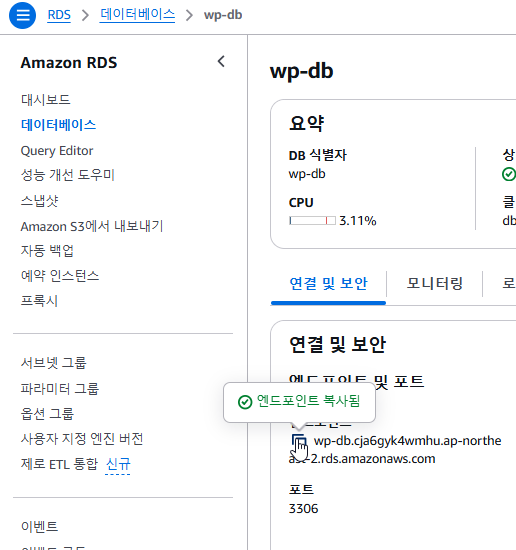Open the hamburger navigation menu

tap(22, 15)
